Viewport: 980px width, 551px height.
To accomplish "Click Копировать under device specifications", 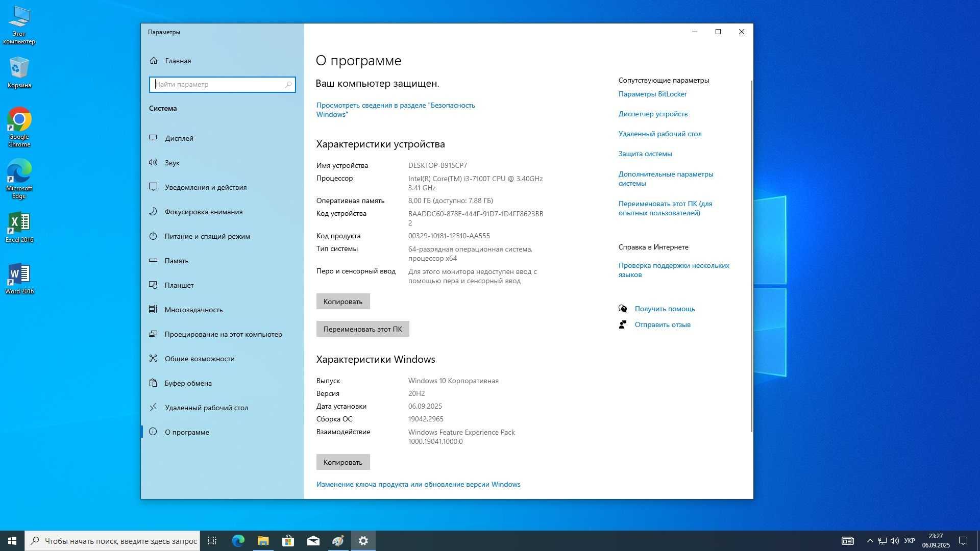I will pyautogui.click(x=343, y=302).
